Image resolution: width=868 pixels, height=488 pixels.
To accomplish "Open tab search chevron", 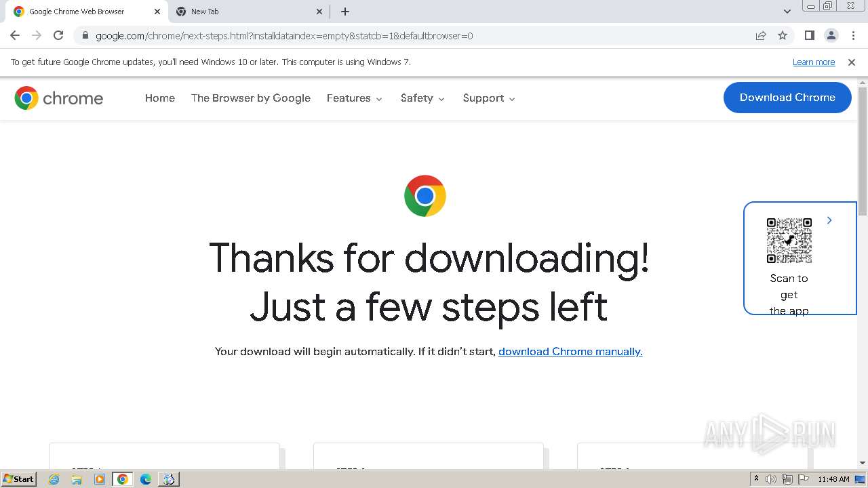I will [787, 12].
